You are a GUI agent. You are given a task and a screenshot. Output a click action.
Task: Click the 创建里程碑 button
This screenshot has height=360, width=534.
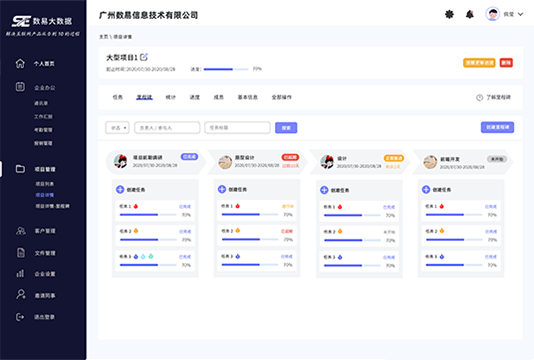coord(498,127)
